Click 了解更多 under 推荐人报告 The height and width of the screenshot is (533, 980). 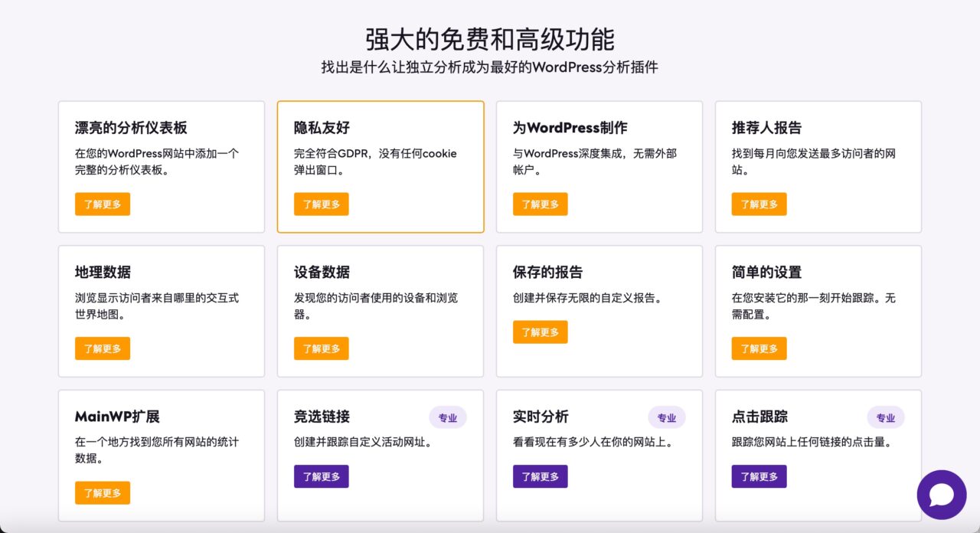759,204
